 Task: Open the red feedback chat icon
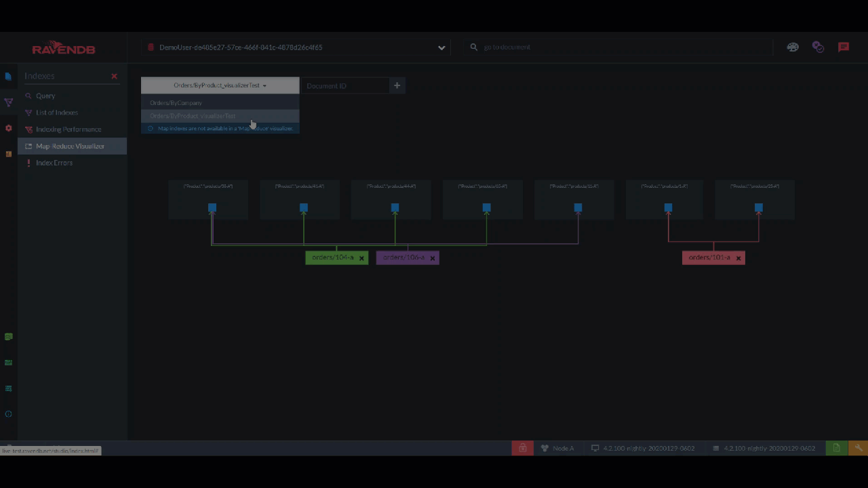click(844, 47)
